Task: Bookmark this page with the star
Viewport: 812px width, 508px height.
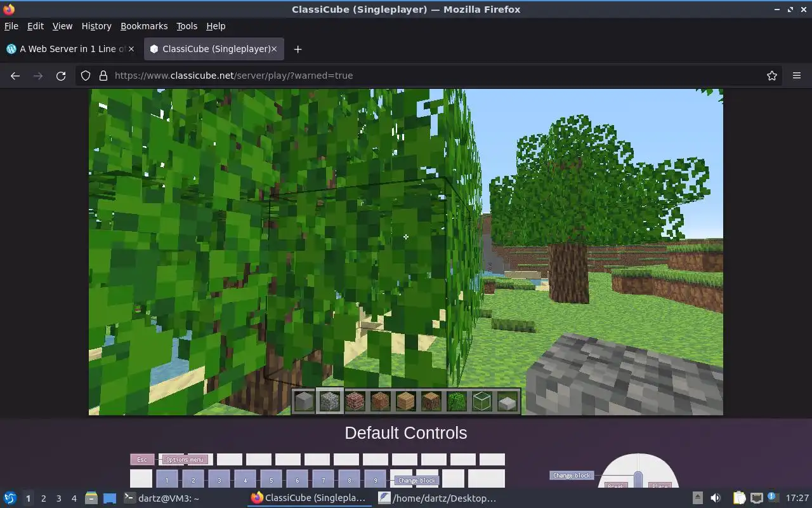Action: point(772,76)
